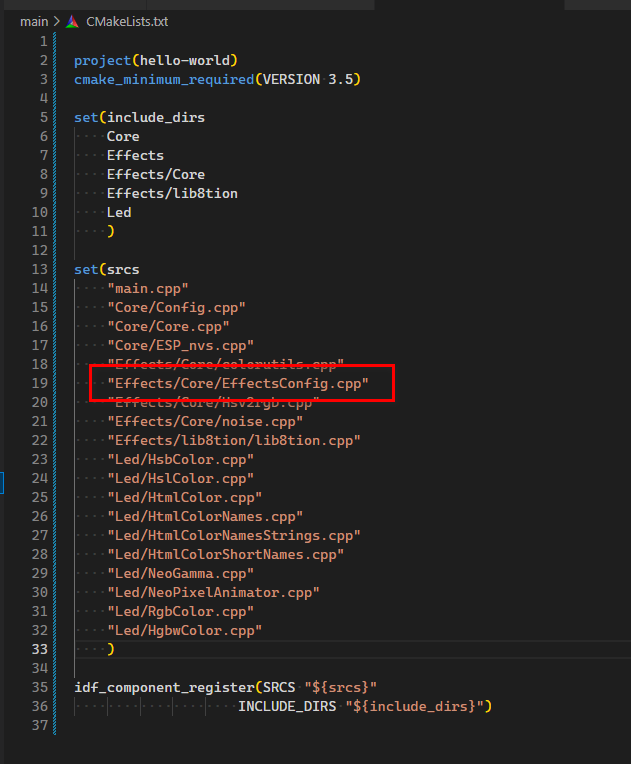
Task: Click 'Led' entry on line 10
Action: tap(119, 212)
